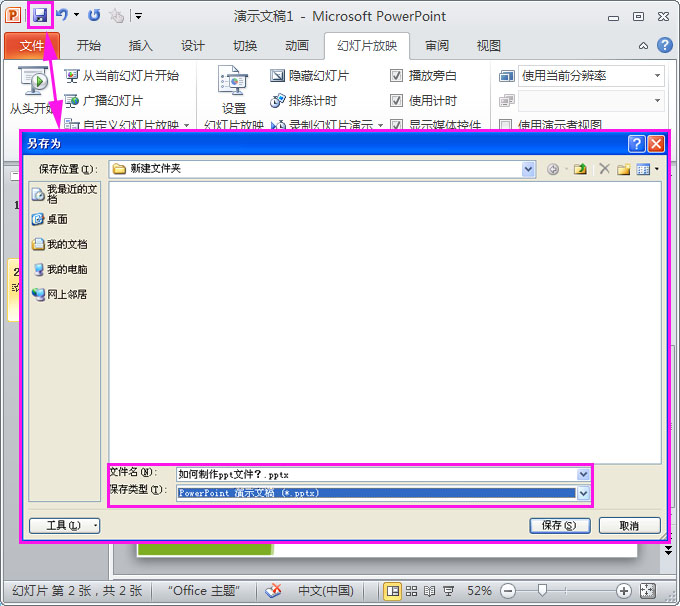This screenshot has width=680, height=606.
Task: Toggle the 使用计时 checkbox
Action: click(396, 101)
